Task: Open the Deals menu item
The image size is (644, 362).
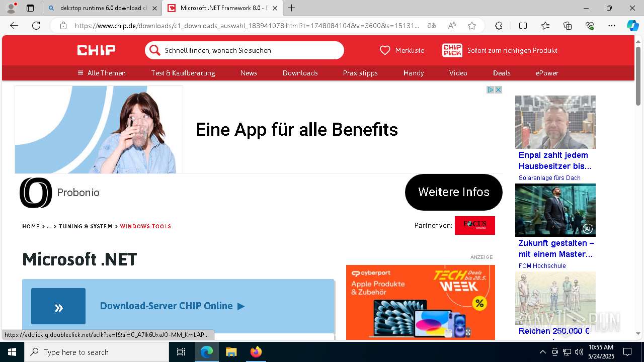Action: pos(502,73)
